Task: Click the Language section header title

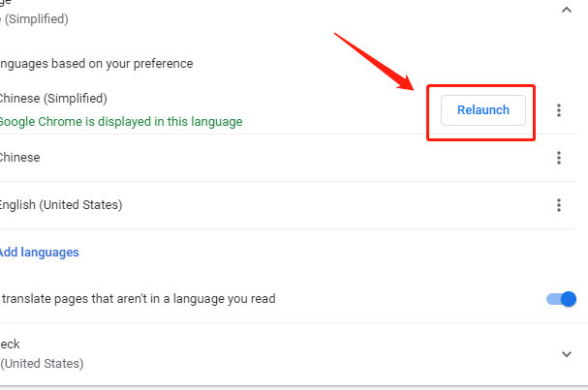Action: (5, 3)
